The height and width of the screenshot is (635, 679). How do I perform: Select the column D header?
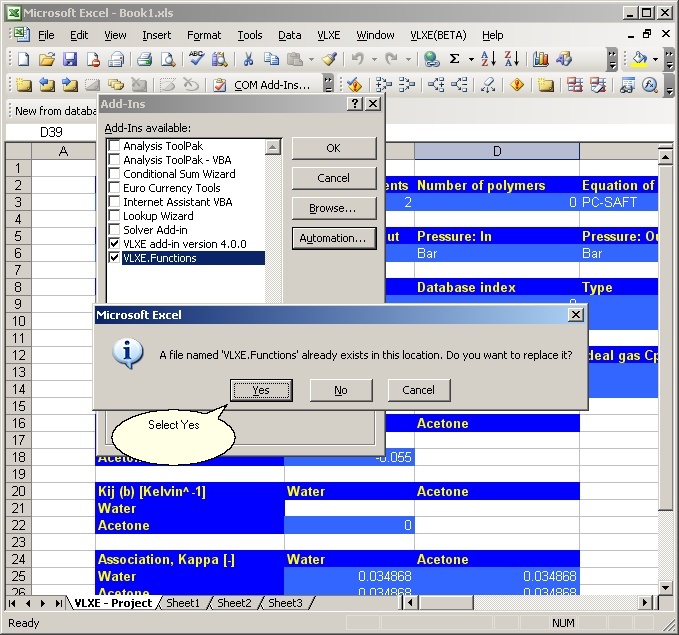pos(497,151)
